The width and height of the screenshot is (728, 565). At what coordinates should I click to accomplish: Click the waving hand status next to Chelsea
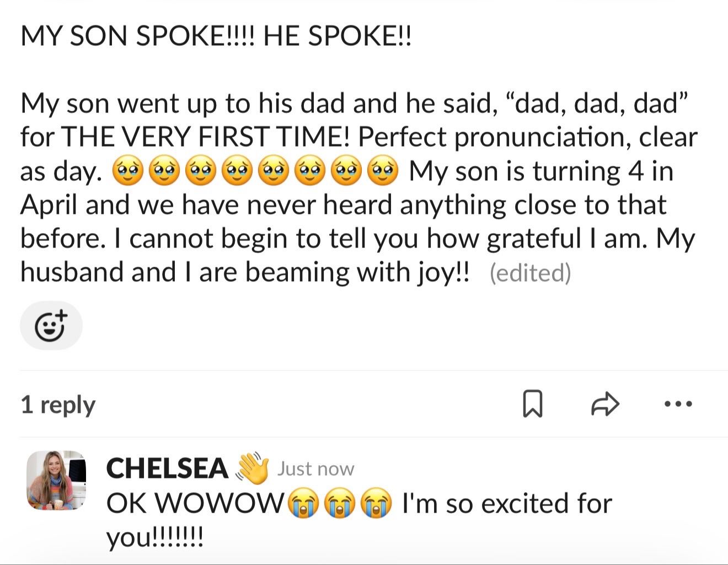pyautogui.click(x=252, y=468)
